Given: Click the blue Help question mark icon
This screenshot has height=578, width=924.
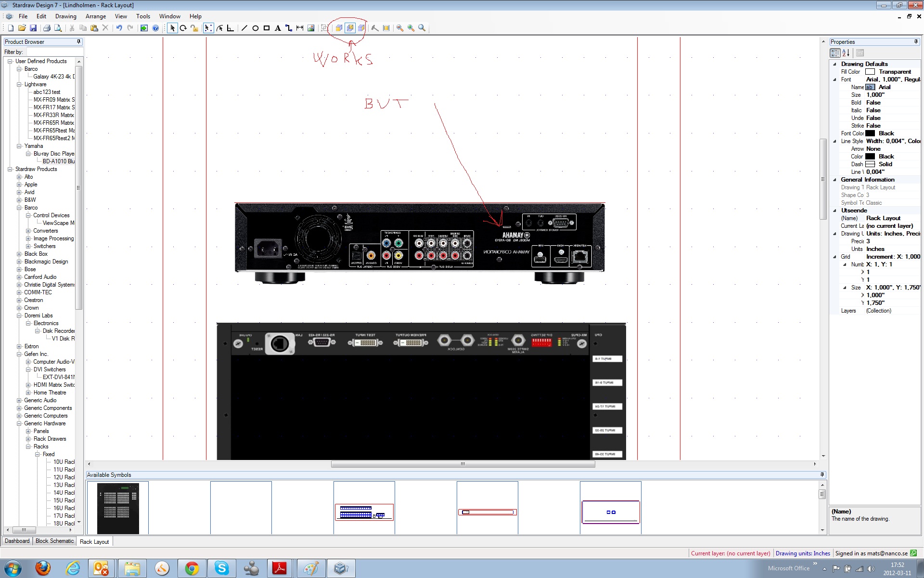Looking at the screenshot, I should pos(155,28).
